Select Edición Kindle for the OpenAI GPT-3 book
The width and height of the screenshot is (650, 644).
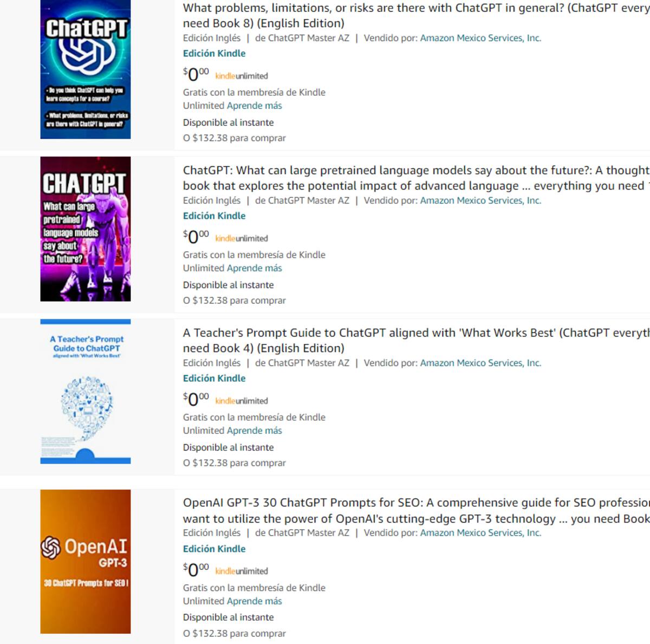tap(214, 549)
